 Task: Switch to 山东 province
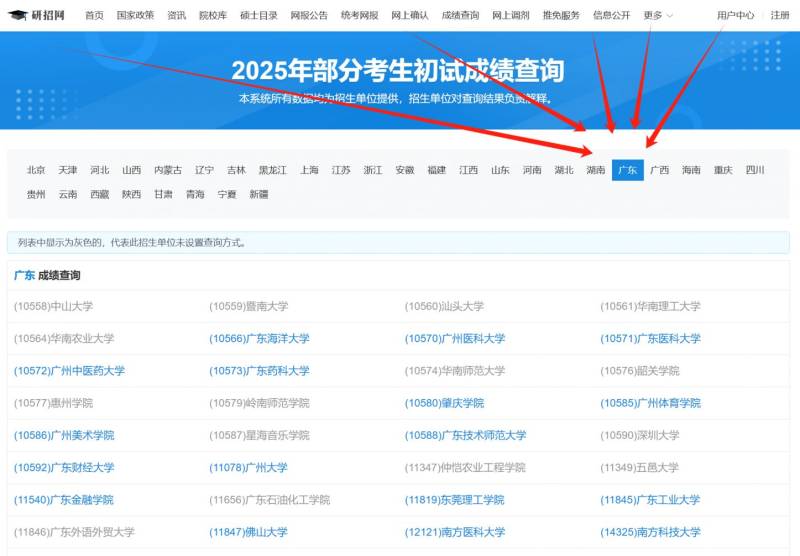(501, 170)
